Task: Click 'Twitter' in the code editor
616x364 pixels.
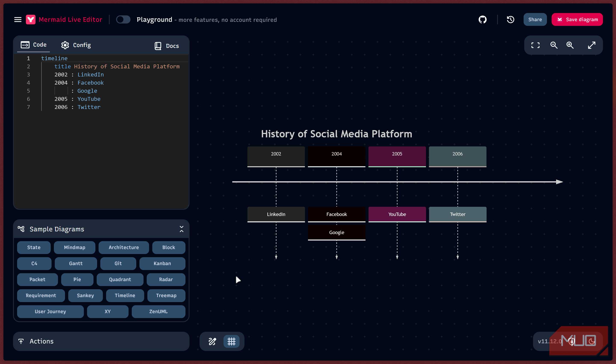Action: point(89,107)
